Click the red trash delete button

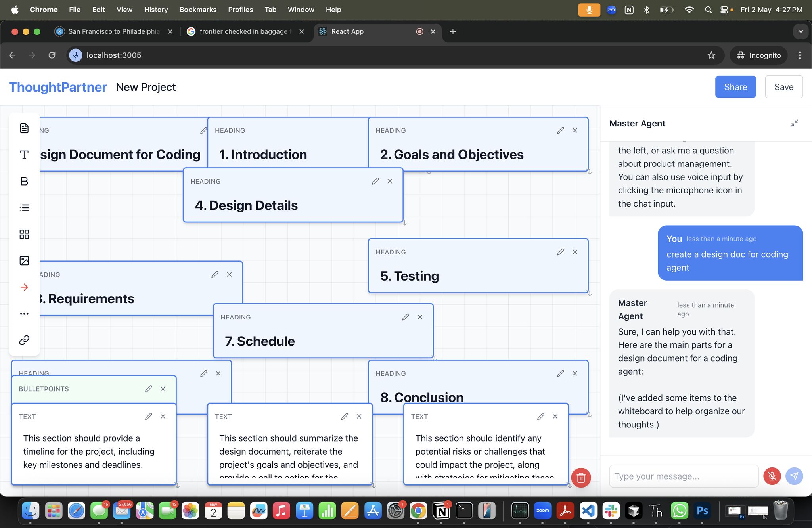click(x=581, y=478)
